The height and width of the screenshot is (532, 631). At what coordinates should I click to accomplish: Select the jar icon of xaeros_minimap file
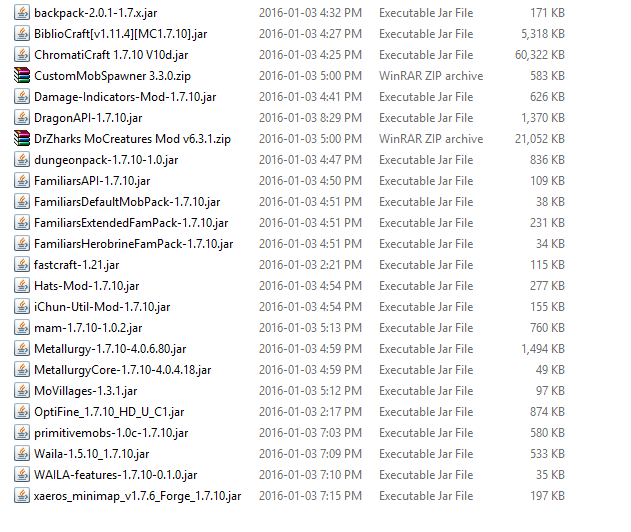click(x=22, y=496)
